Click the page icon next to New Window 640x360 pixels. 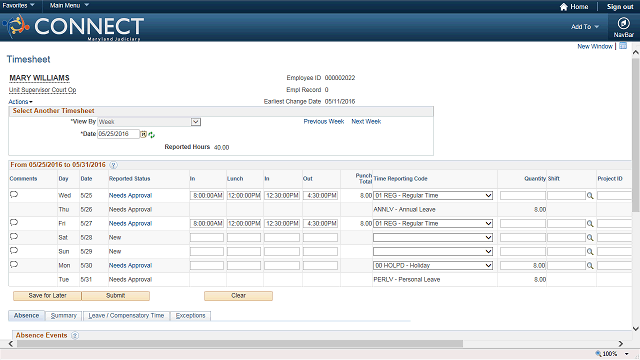(x=623, y=46)
